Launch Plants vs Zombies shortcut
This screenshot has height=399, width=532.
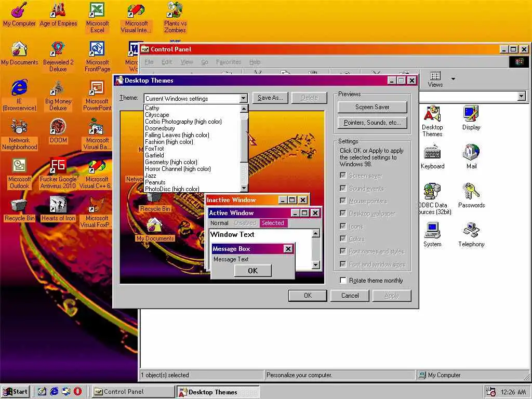(175, 18)
